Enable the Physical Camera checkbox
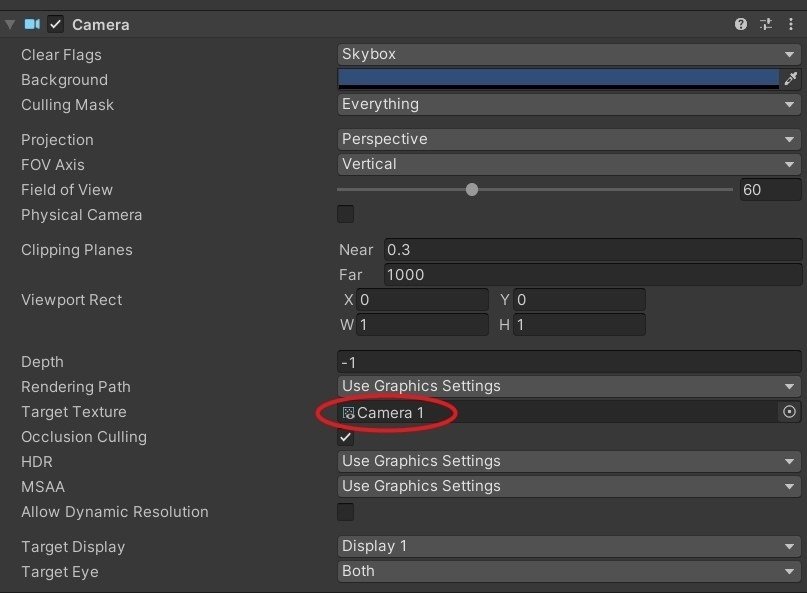Screen dimensions: 807x593 point(345,214)
